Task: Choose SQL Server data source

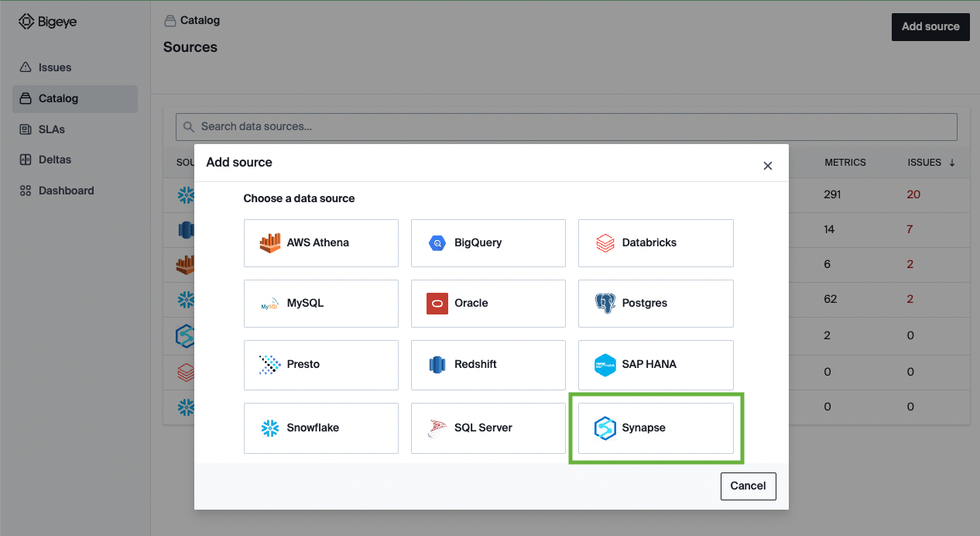Action: [488, 428]
